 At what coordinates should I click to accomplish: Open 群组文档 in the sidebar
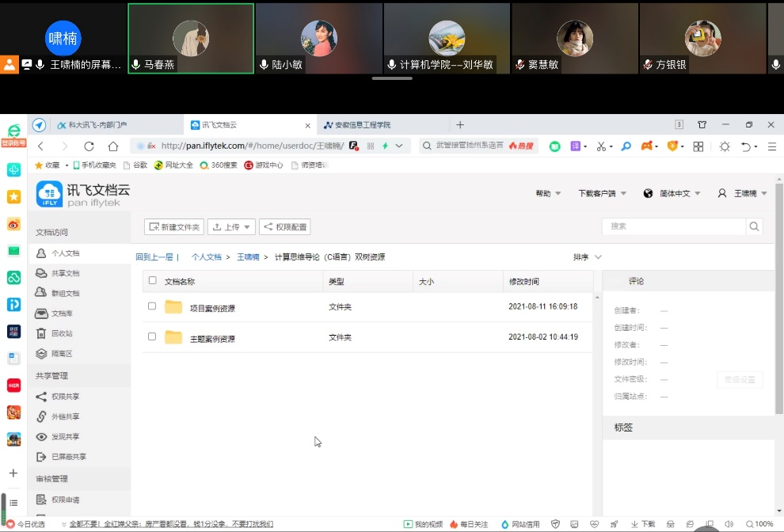point(64,292)
